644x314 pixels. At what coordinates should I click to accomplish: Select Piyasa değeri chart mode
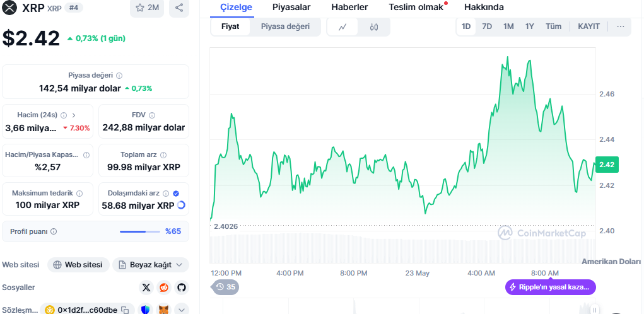(x=286, y=26)
